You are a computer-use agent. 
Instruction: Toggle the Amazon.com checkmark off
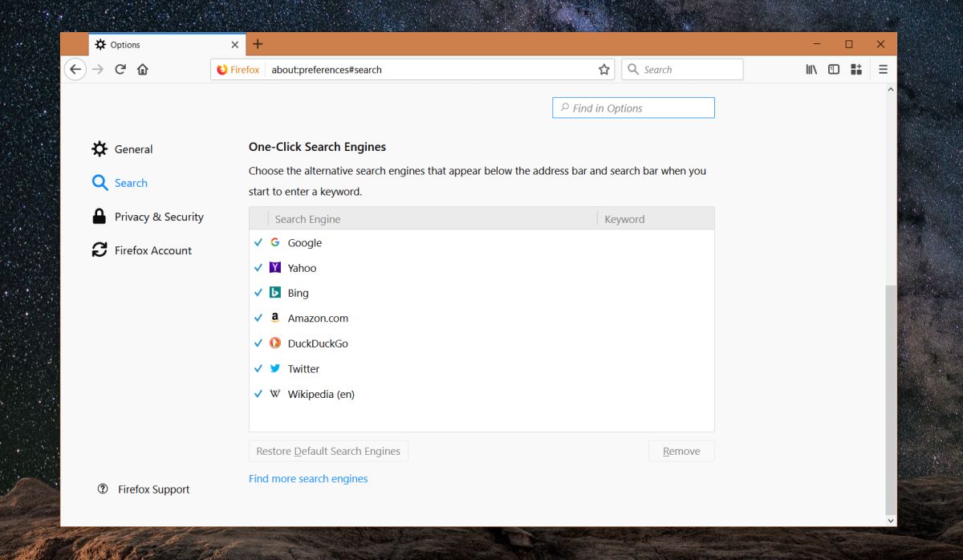pyautogui.click(x=258, y=318)
